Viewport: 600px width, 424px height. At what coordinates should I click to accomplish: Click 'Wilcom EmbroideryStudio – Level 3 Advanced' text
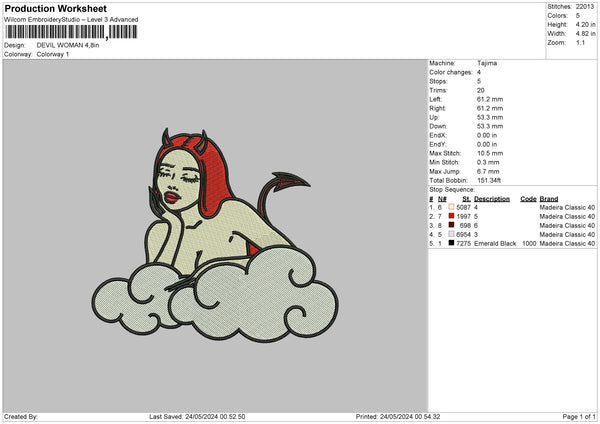click(71, 20)
